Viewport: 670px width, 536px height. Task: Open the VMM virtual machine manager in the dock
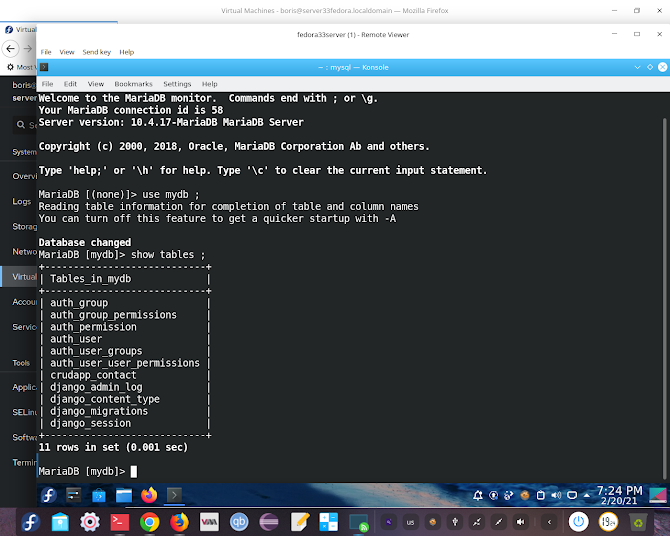[209, 522]
